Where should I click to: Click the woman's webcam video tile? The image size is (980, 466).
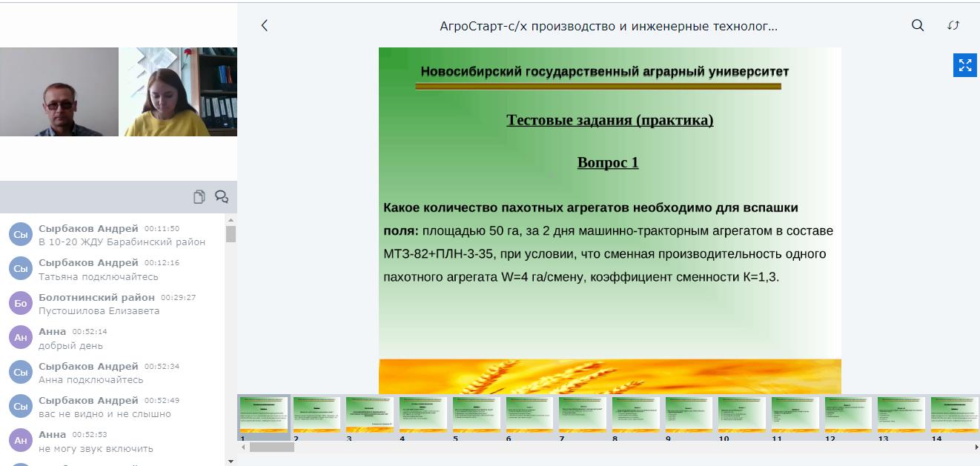pos(179,92)
